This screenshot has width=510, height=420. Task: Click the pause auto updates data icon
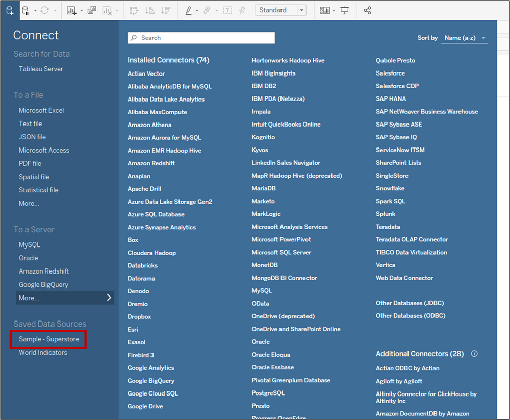25,10
